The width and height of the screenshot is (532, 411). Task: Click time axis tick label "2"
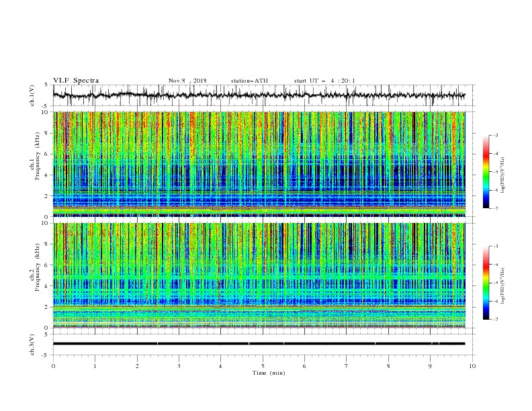tap(137, 366)
